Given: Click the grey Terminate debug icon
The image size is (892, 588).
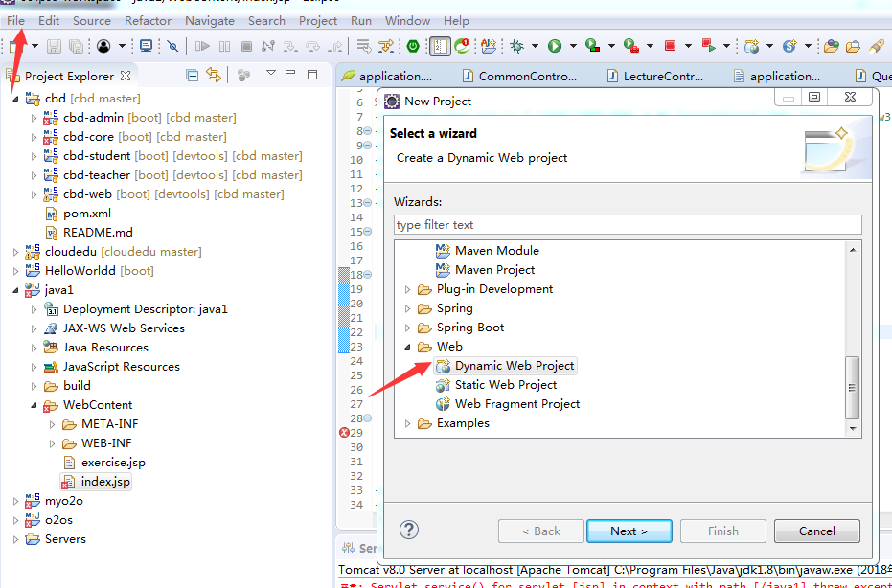Looking at the screenshot, I should coord(246,46).
